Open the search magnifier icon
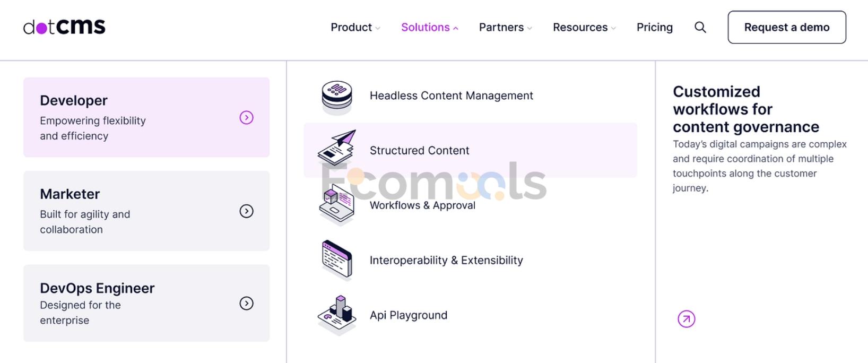Viewport: 868px width, 363px height. point(700,27)
